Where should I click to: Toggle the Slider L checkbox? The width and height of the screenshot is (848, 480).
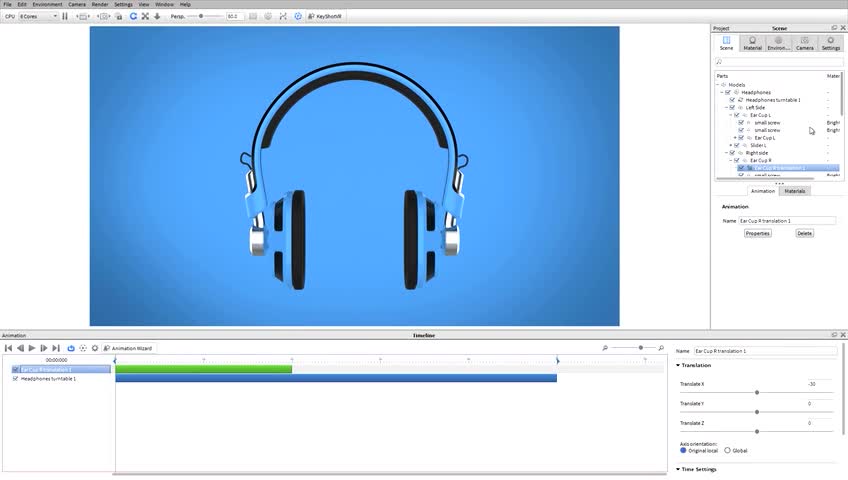737,145
